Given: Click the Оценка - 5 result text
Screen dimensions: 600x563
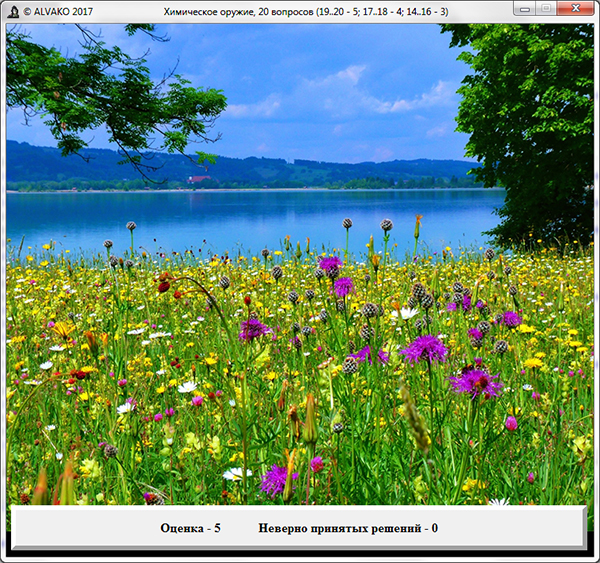Looking at the screenshot, I should (190, 528).
